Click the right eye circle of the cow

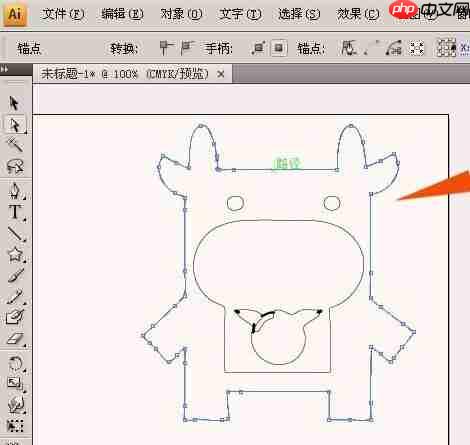(x=332, y=203)
